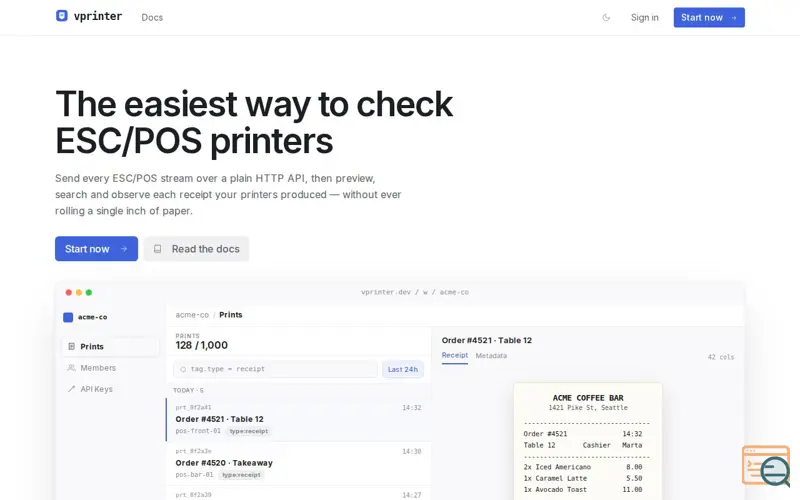Click the yellow window dot

point(79,292)
